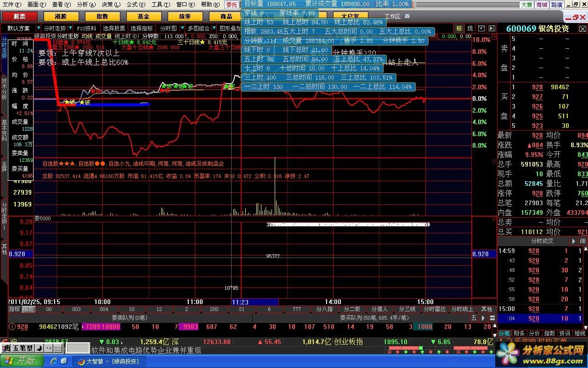Open the 公式 menu

(136, 4)
